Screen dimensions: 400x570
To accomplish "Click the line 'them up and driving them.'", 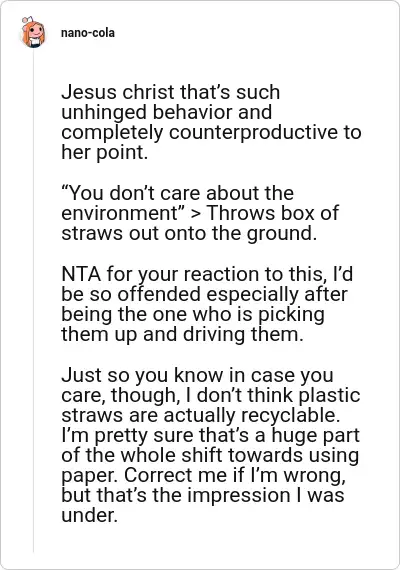I will [182, 334].
